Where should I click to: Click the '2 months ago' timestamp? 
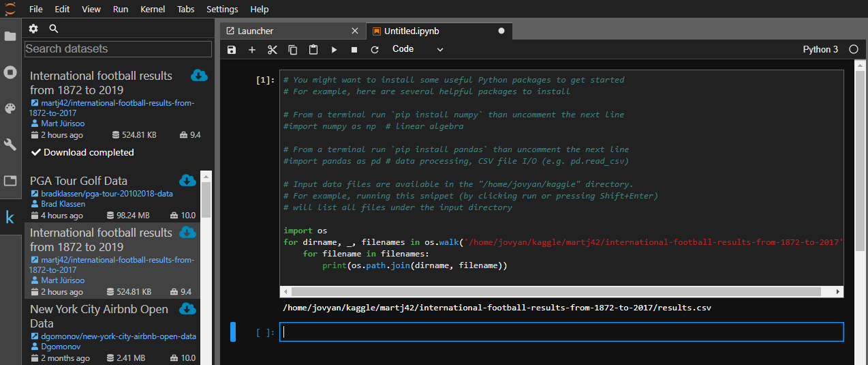65,358
